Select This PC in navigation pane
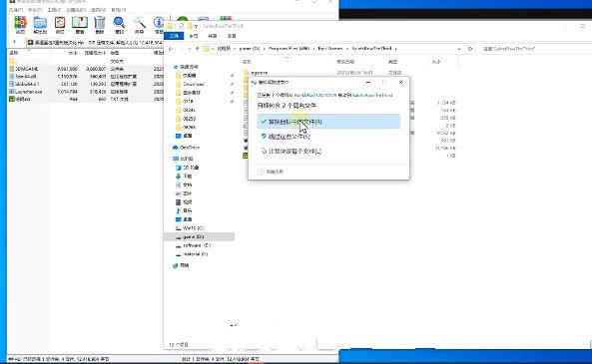This screenshot has width=592, height=364. (x=183, y=159)
